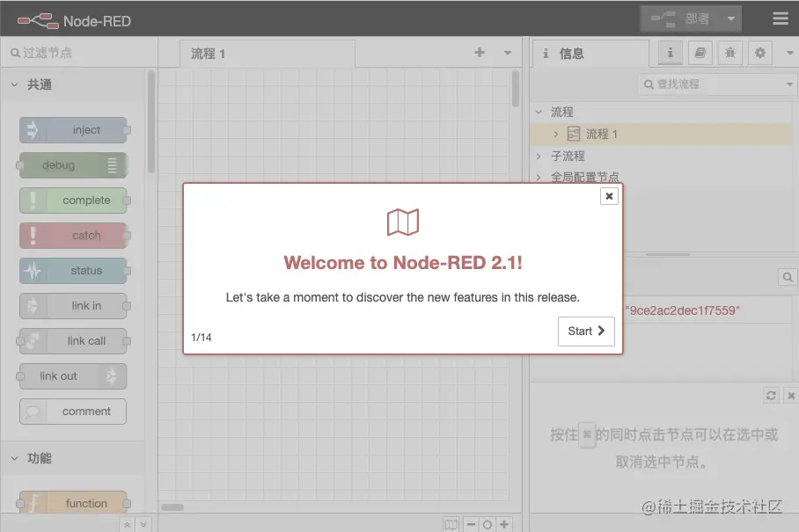Click the palette vertical scrollbar

[151, 122]
